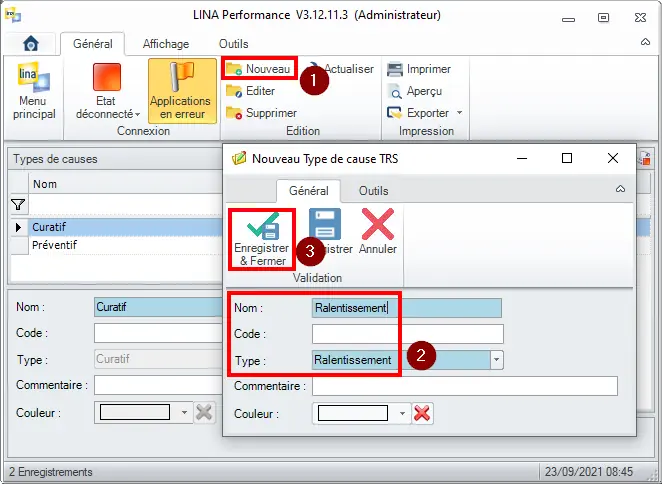Click Applications en erreur flag button

182,91
